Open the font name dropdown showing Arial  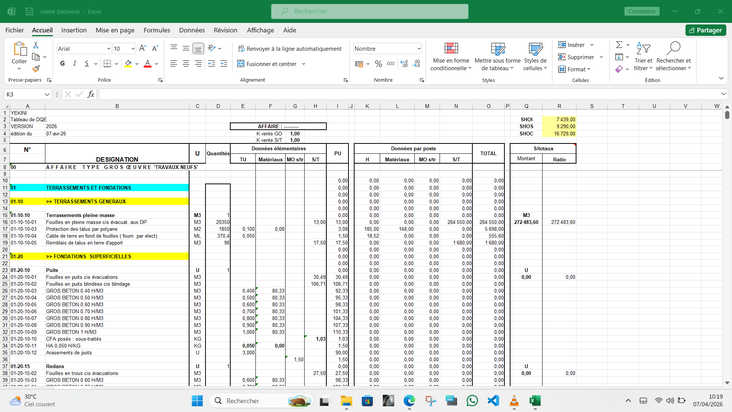pos(107,48)
